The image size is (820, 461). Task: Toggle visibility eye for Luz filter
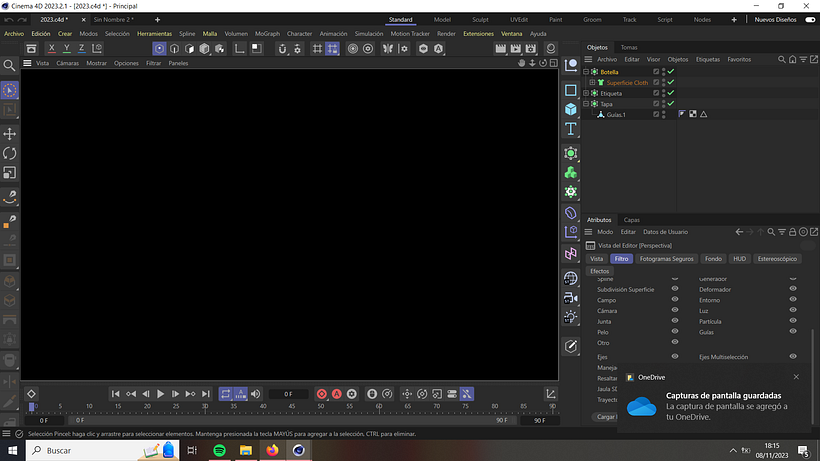pos(793,311)
